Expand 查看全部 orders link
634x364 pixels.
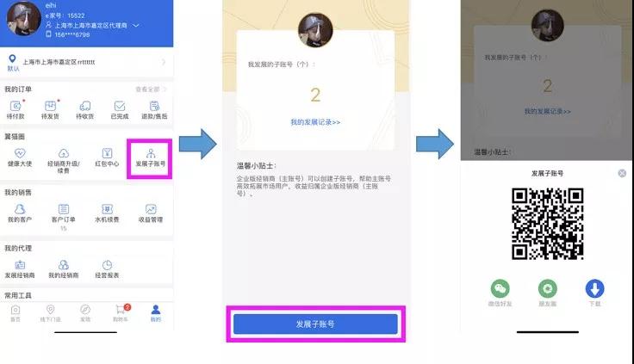151,89
